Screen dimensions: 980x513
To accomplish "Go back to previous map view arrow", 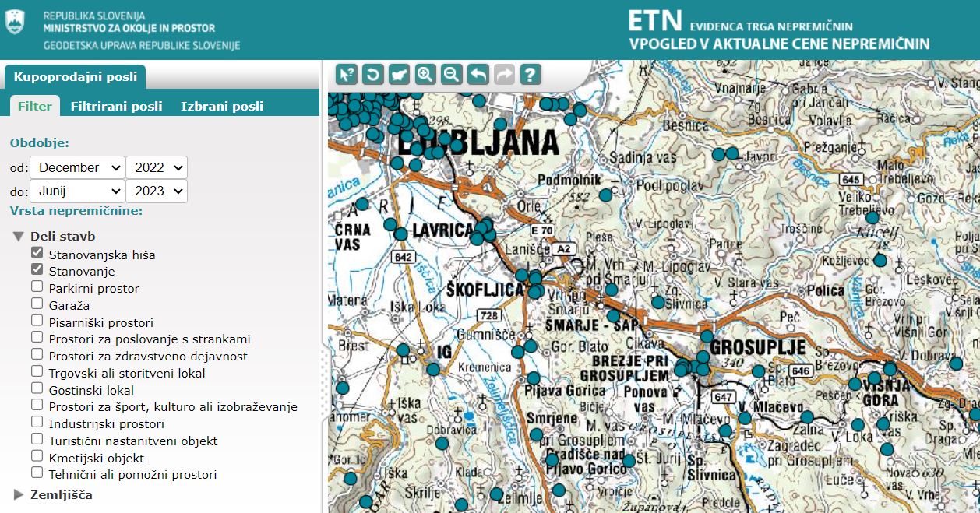I will [478, 75].
